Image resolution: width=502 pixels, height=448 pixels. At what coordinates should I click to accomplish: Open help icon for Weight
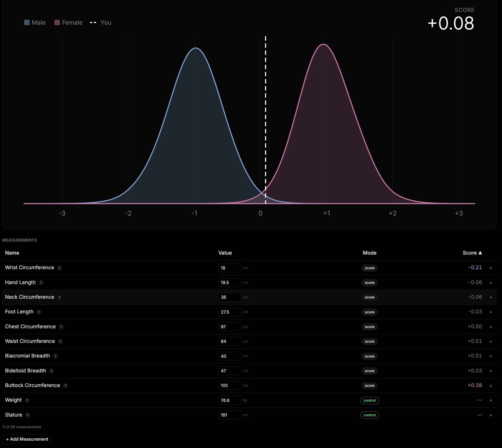click(x=27, y=400)
